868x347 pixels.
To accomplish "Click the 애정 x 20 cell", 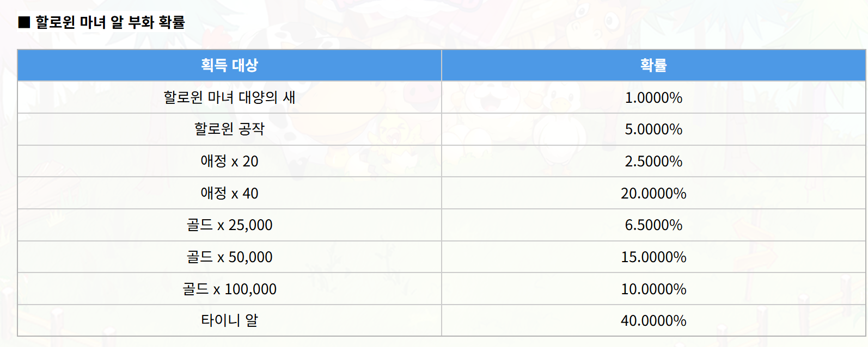I will (229, 161).
